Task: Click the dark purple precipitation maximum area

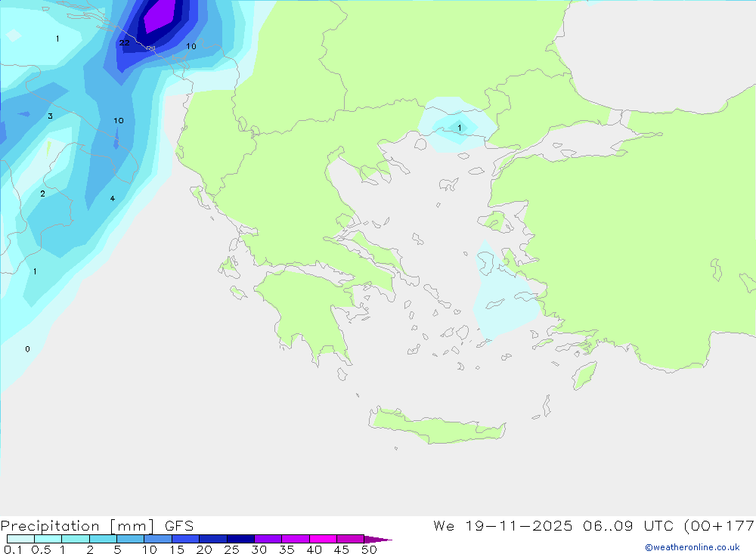Action: pyautogui.click(x=159, y=17)
